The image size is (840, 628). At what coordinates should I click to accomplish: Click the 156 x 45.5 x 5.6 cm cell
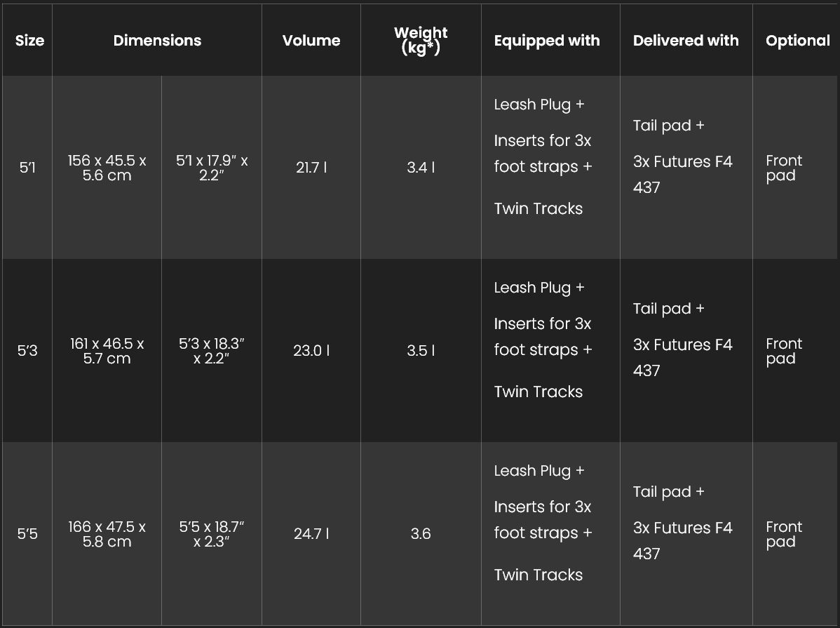(x=107, y=168)
